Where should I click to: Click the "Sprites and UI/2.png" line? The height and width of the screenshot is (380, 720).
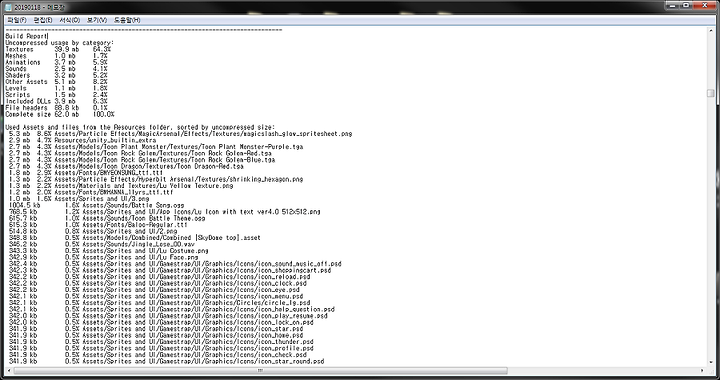(93, 231)
